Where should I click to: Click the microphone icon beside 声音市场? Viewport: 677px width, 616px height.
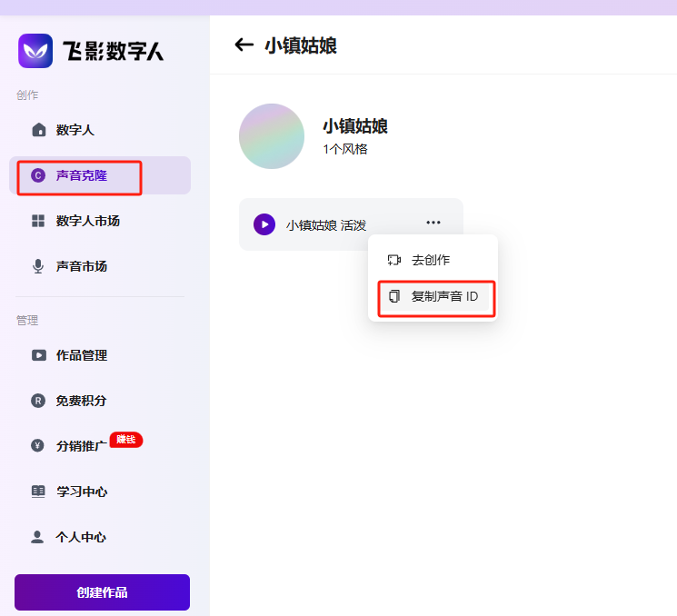(x=38, y=266)
